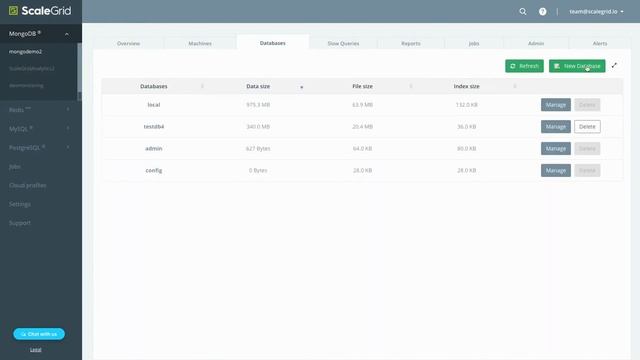Toggle fullscreen with the expand arrows icon
Image resolution: width=640 pixels, height=360 pixels.
point(614,65)
